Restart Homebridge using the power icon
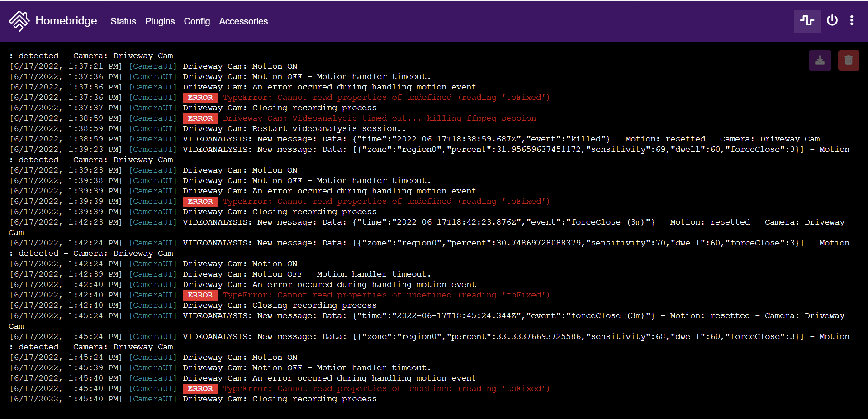This screenshot has height=419, width=868. [832, 20]
